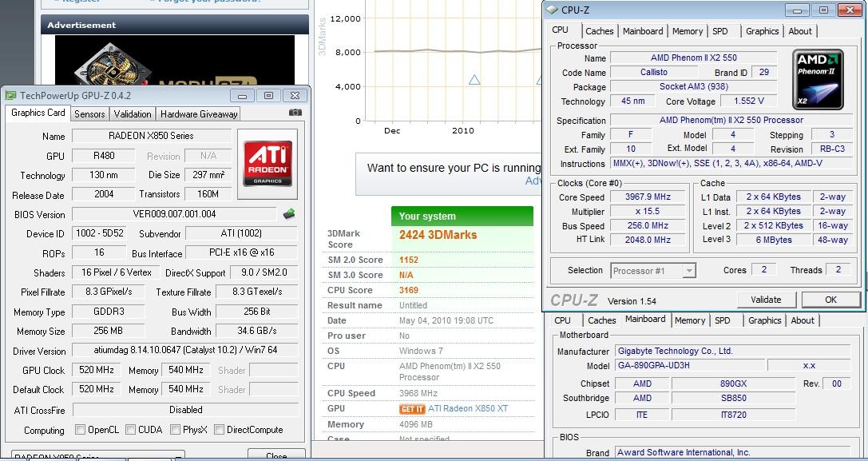The image size is (868, 461).
Task: Select CPU tab in top CPU-Z window
Action: pyautogui.click(x=561, y=30)
